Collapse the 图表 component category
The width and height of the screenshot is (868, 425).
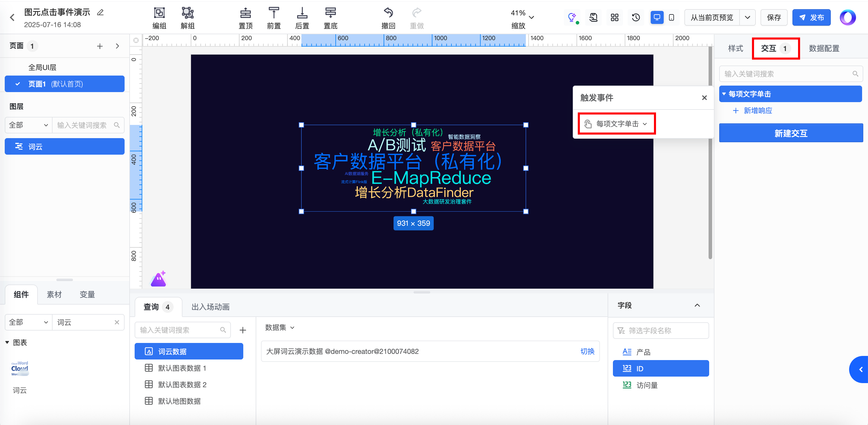7,342
